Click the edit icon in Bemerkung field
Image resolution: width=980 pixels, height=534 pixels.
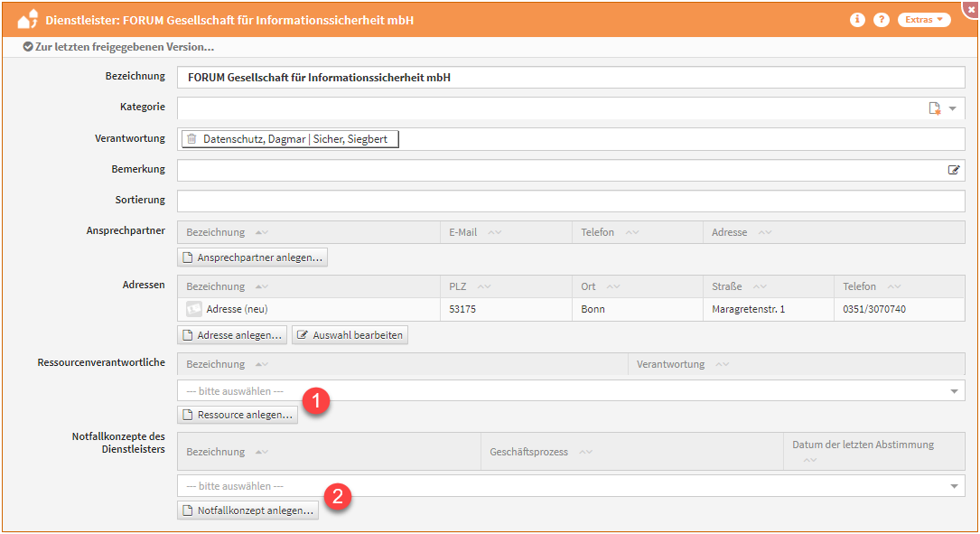point(954,170)
